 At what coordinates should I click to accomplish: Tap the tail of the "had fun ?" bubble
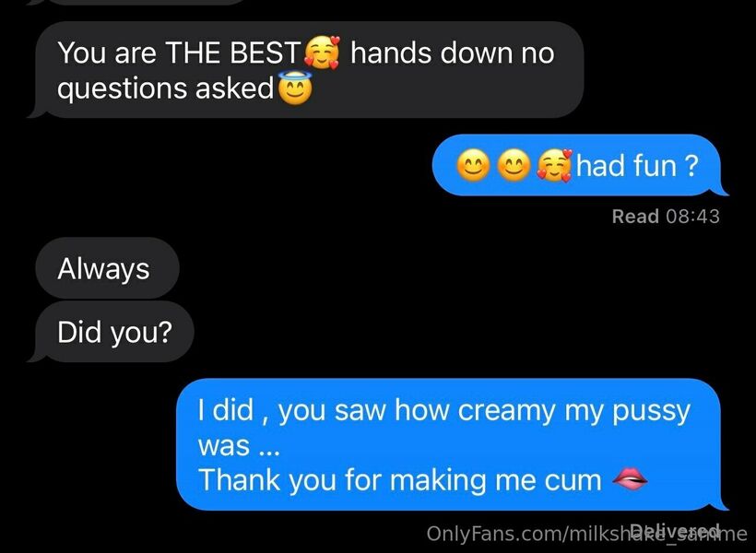pos(720,190)
